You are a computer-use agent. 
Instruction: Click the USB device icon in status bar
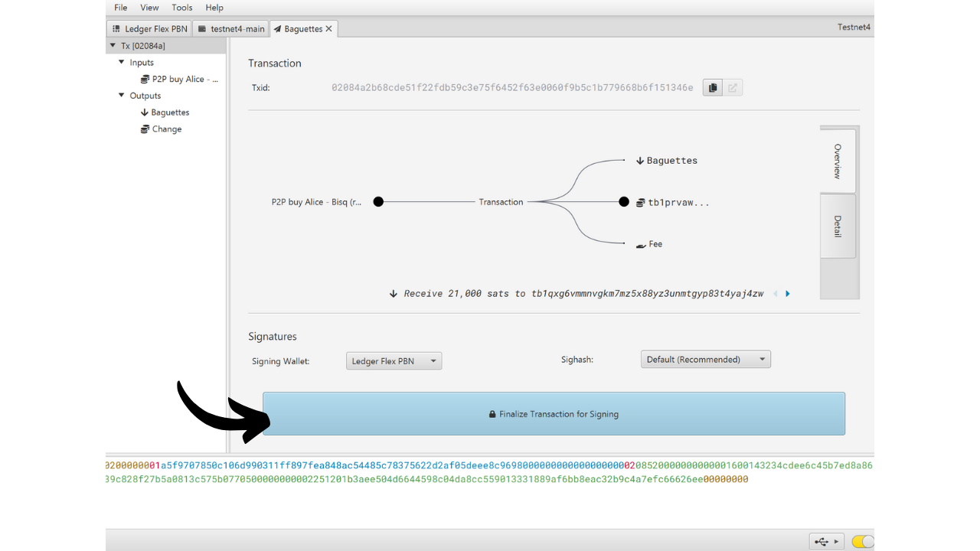[822, 542]
